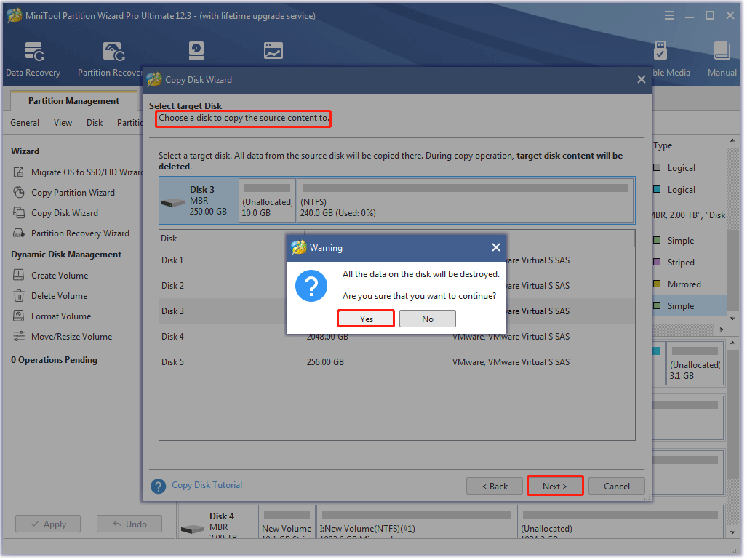This screenshot has height=560, width=747.
Task: Select Disk 4 row in target disk list
Action: [399, 337]
